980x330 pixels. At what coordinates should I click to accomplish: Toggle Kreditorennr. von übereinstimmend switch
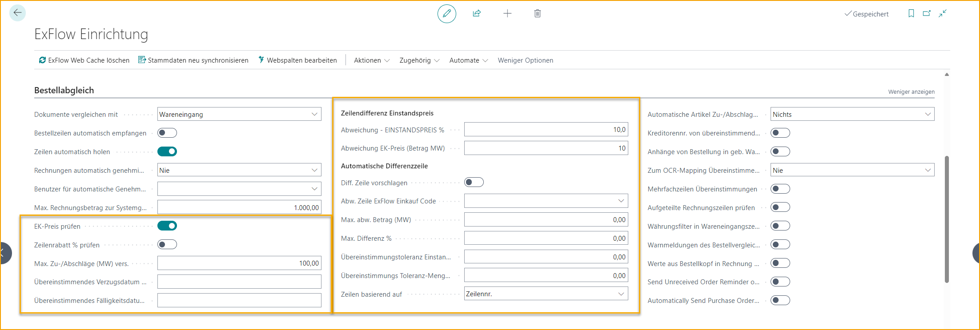click(780, 133)
